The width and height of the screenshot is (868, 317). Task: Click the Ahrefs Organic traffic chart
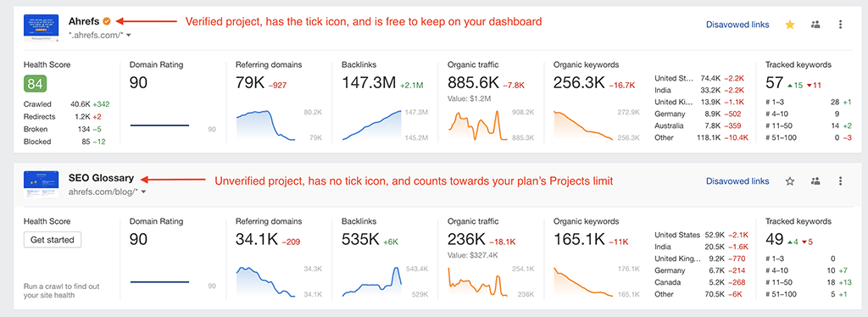pos(477,125)
